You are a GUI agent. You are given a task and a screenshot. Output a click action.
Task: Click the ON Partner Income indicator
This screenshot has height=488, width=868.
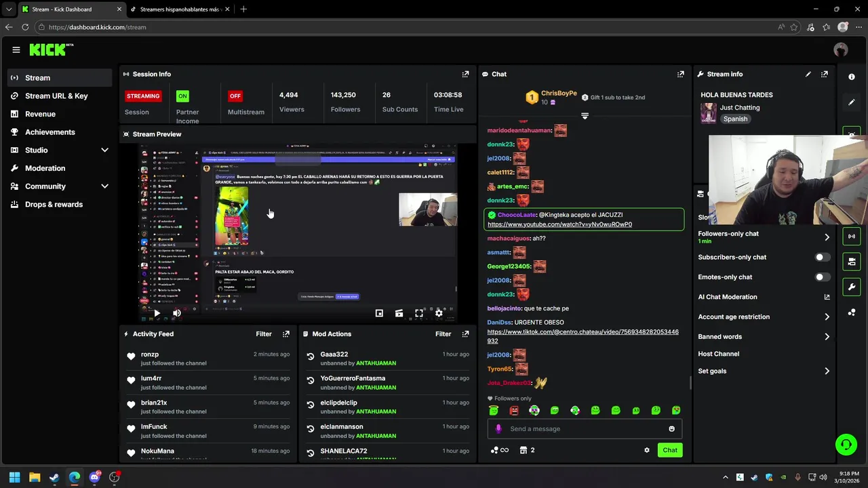182,96
